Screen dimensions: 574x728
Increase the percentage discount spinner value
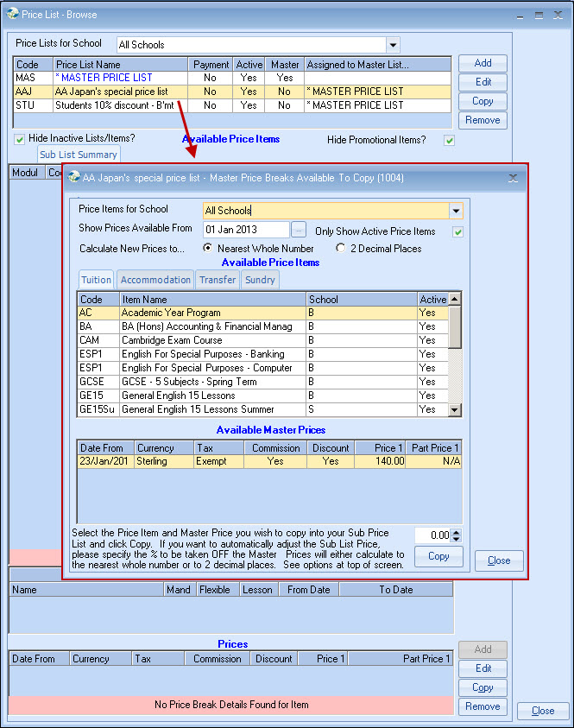pyautogui.click(x=457, y=532)
